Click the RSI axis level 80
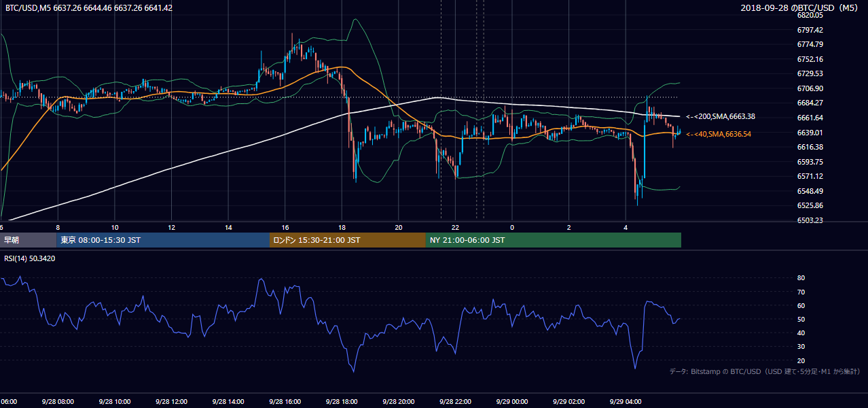The width and height of the screenshot is (868, 408). point(801,278)
